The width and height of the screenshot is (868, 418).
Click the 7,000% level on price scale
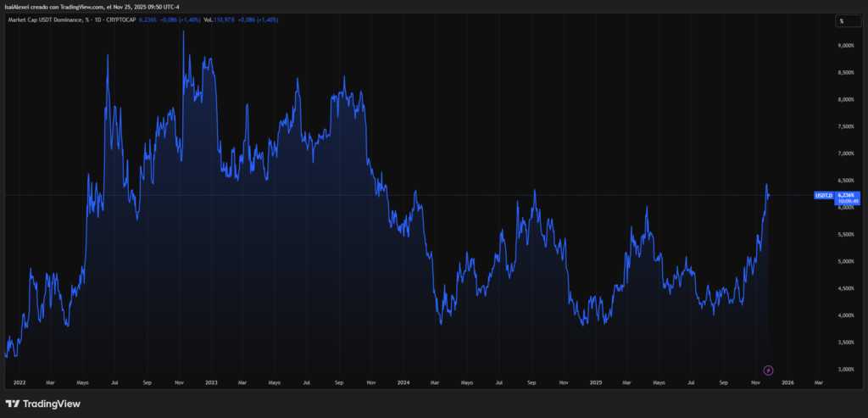[x=844, y=153]
